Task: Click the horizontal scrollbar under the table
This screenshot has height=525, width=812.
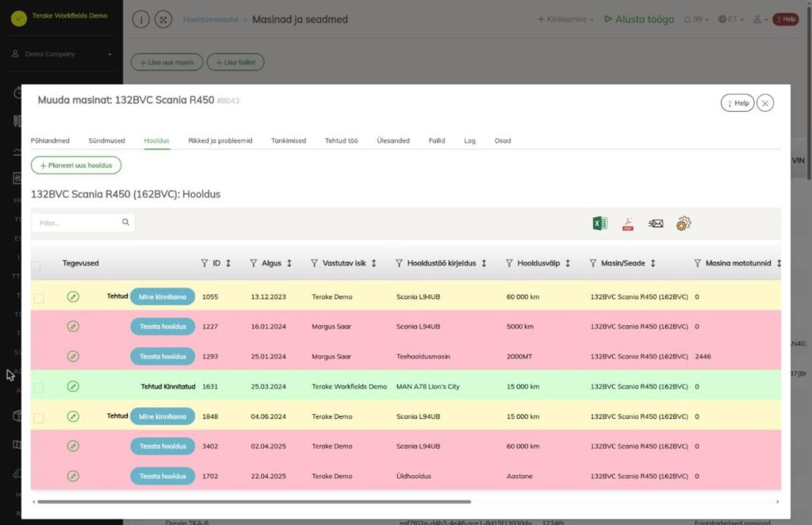Action: tap(255, 502)
